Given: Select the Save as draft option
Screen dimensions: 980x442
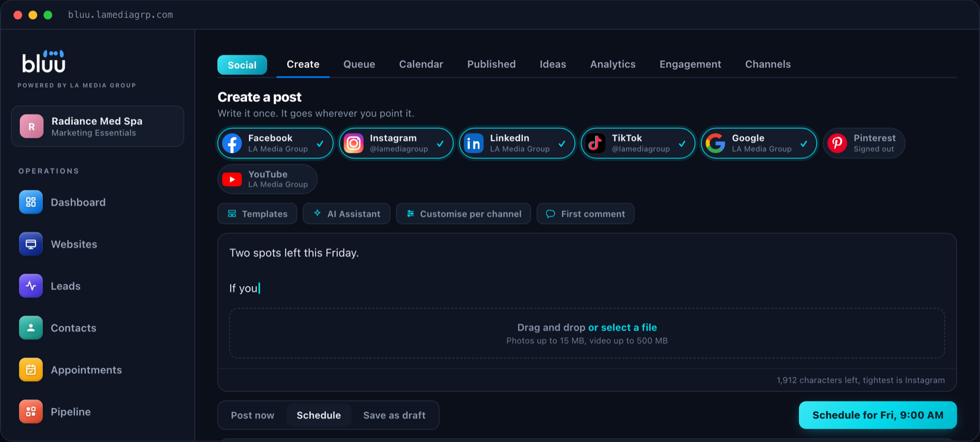Looking at the screenshot, I should (x=394, y=415).
